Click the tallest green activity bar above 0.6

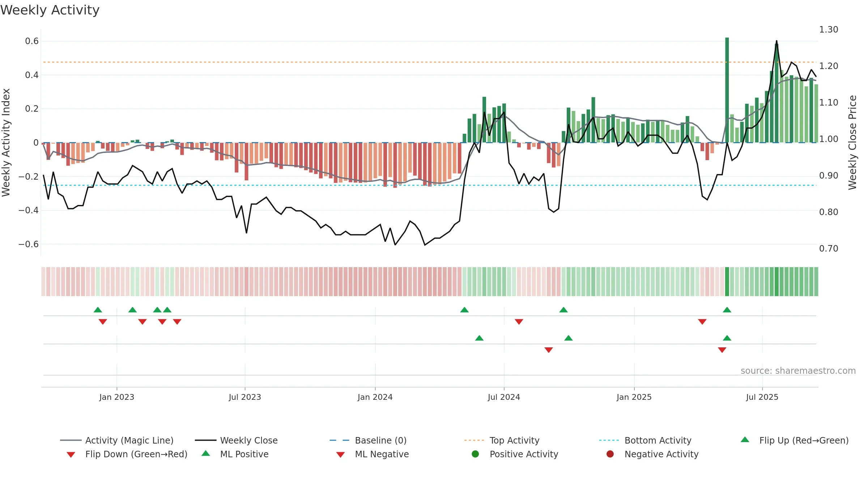pos(727,90)
